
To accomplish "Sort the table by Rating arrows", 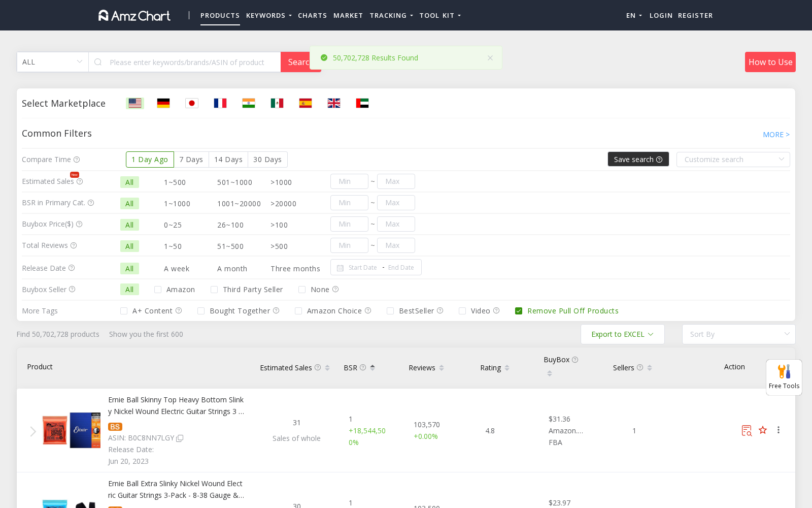I will point(507,368).
